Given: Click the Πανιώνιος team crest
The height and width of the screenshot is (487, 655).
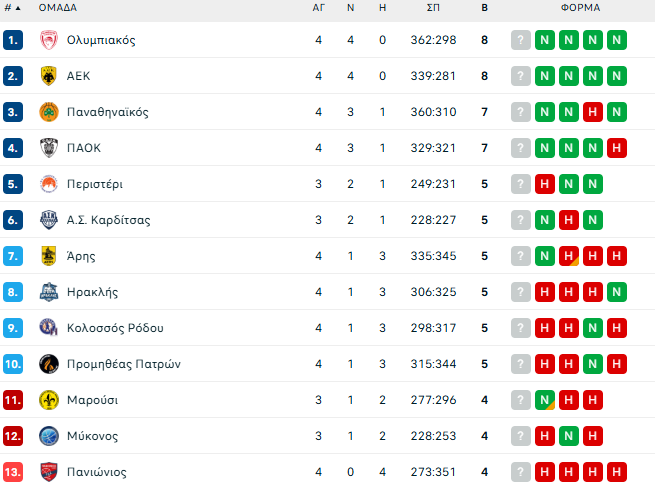Looking at the screenshot, I should [x=48, y=472].
